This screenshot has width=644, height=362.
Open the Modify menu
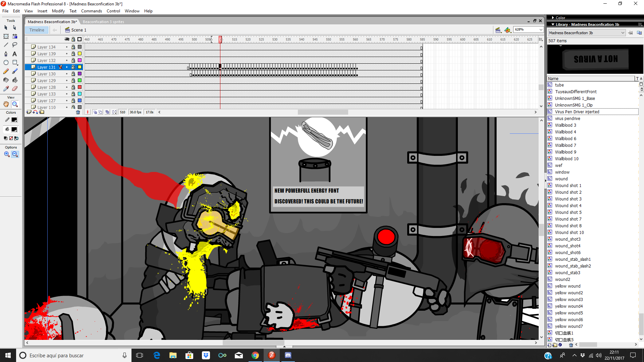tap(58, 11)
